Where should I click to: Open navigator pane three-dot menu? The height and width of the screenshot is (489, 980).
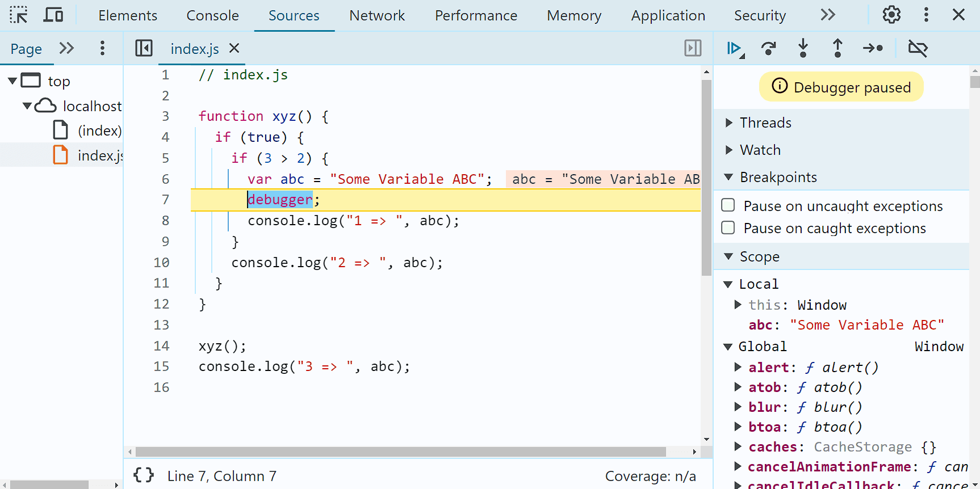(102, 48)
